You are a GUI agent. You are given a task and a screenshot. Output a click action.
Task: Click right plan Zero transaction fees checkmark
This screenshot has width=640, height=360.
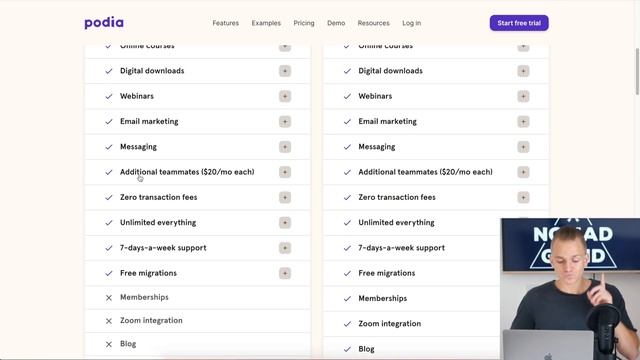[x=347, y=198]
